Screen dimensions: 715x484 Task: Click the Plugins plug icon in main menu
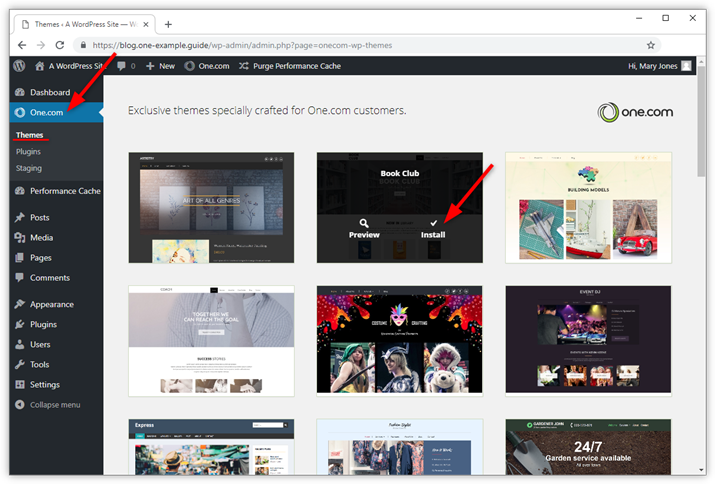[x=20, y=324]
